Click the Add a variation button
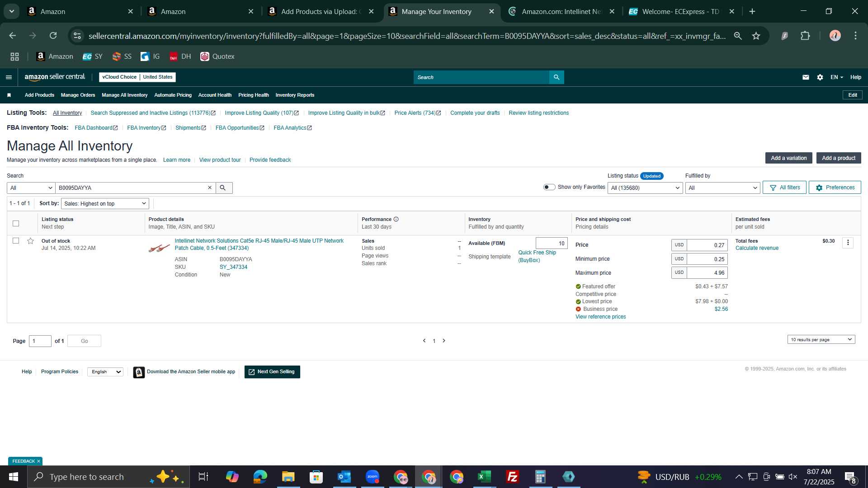The width and height of the screenshot is (868, 488). point(788,158)
